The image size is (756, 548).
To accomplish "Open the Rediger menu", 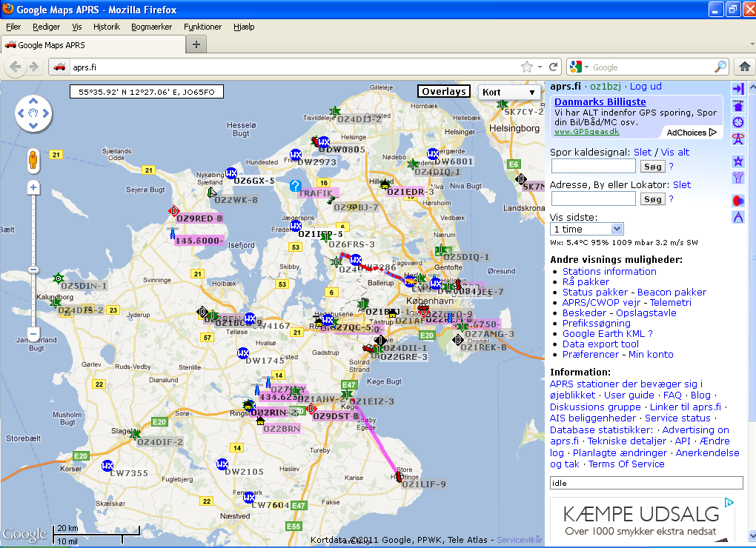I will point(46,27).
